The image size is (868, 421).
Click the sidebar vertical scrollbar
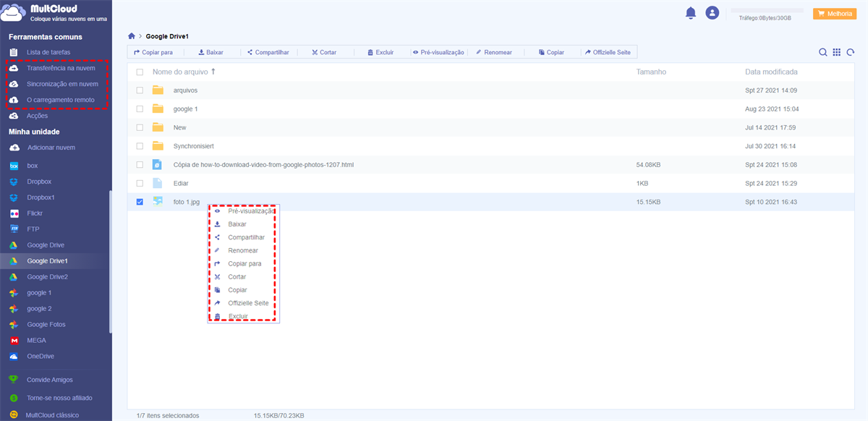point(110,261)
